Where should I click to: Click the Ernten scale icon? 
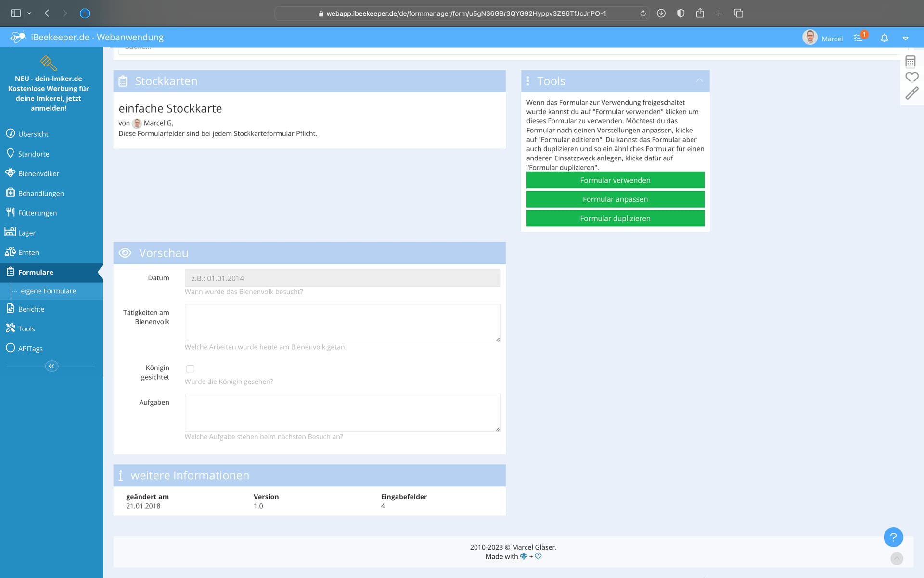tap(10, 251)
